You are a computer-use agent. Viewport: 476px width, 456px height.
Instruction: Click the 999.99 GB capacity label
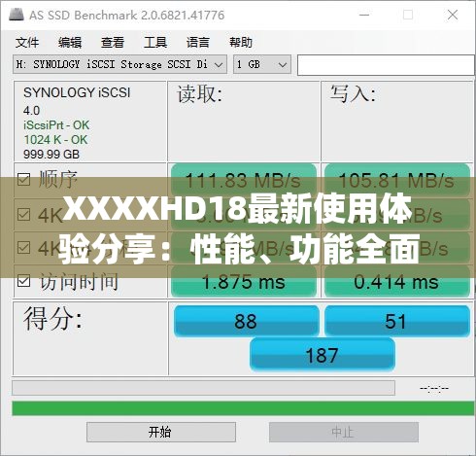point(51,155)
